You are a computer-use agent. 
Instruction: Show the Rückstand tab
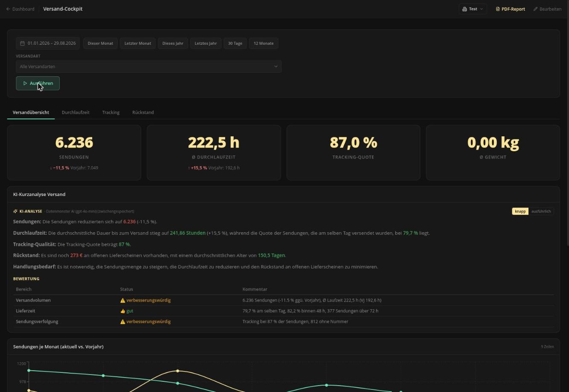click(143, 112)
